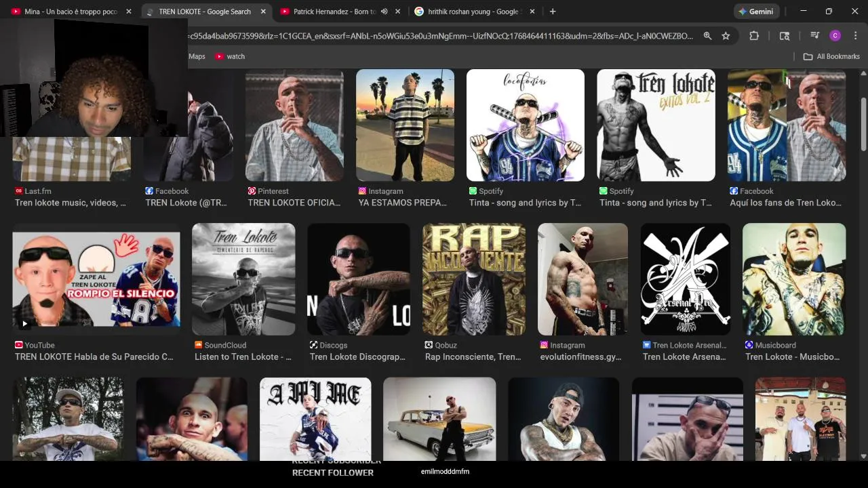Open Pinterest TREN LOKOTE OFICIAL image
Image resolution: width=868 pixels, height=488 pixels.
[294, 125]
